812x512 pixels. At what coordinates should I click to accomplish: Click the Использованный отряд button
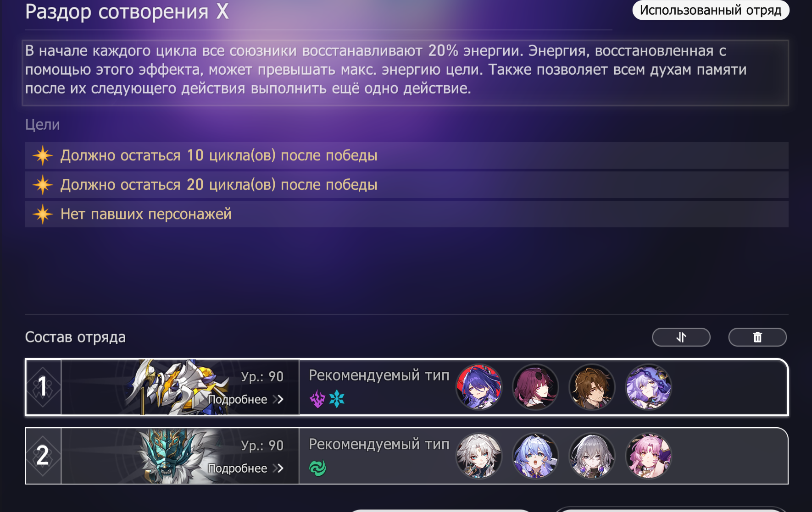click(x=711, y=10)
